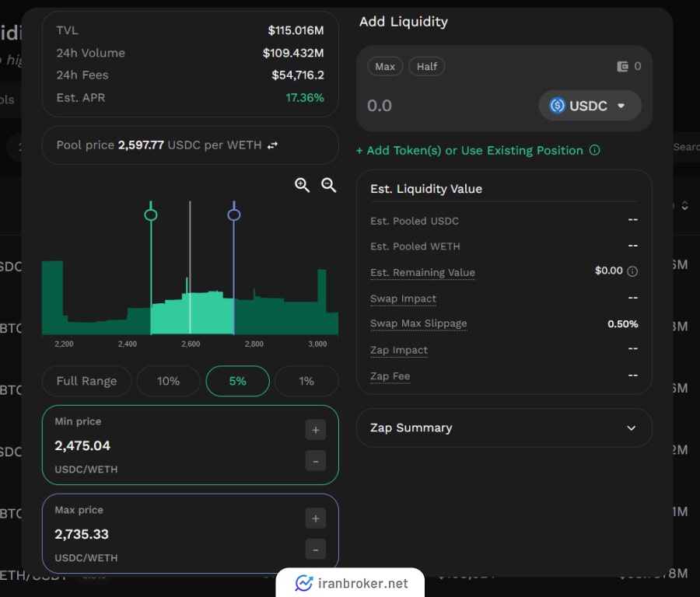This screenshot has height=597, width=700.
Task: Click the zoom in magnifier icon
Action: [x=302, y=185]
